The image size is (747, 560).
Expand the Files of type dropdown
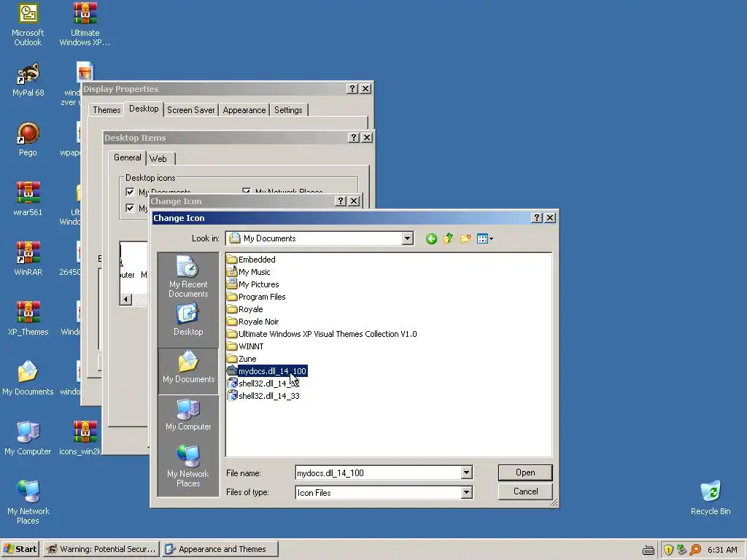466,492
